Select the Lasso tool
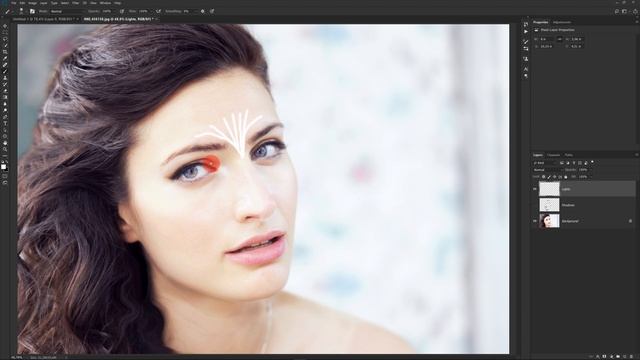Screen dimensions: 640x360 (5, 39)
